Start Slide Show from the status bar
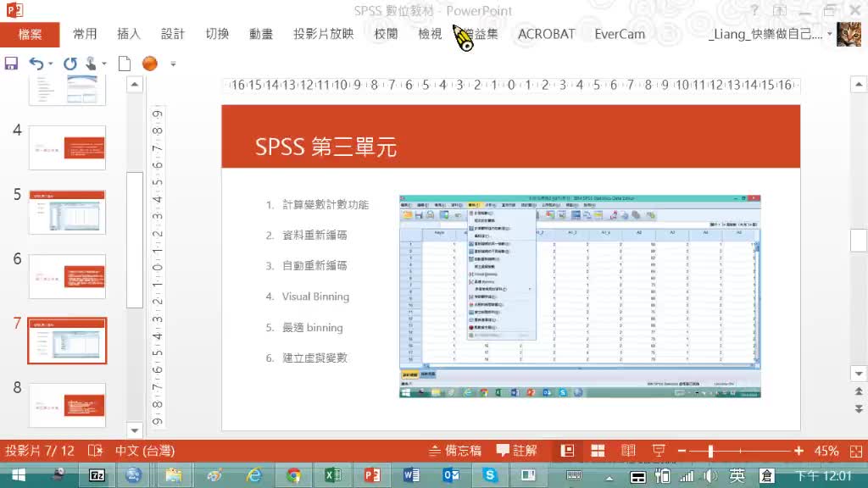 pyautogui.click(x=658, y=451)
